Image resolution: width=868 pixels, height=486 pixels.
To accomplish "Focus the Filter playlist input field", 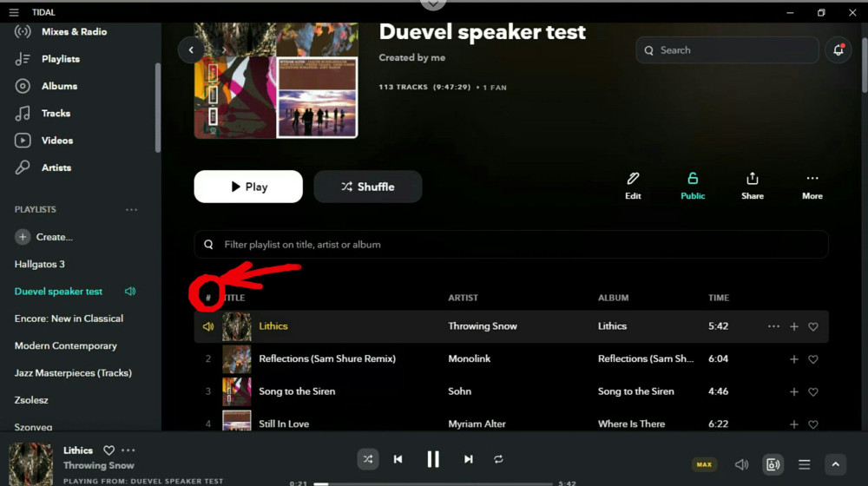I will click(x=511, y=244).
